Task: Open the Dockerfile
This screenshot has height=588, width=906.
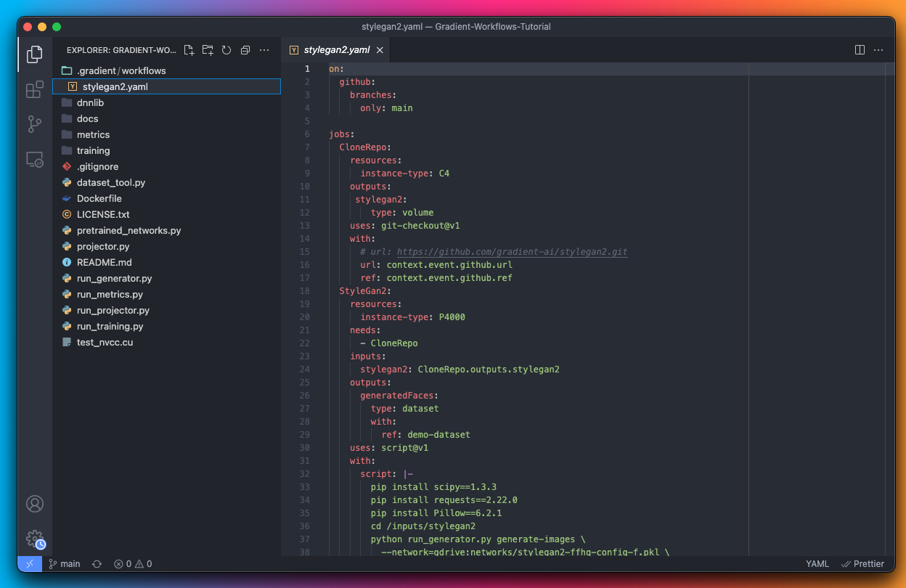Action: [x=167, y=198]
